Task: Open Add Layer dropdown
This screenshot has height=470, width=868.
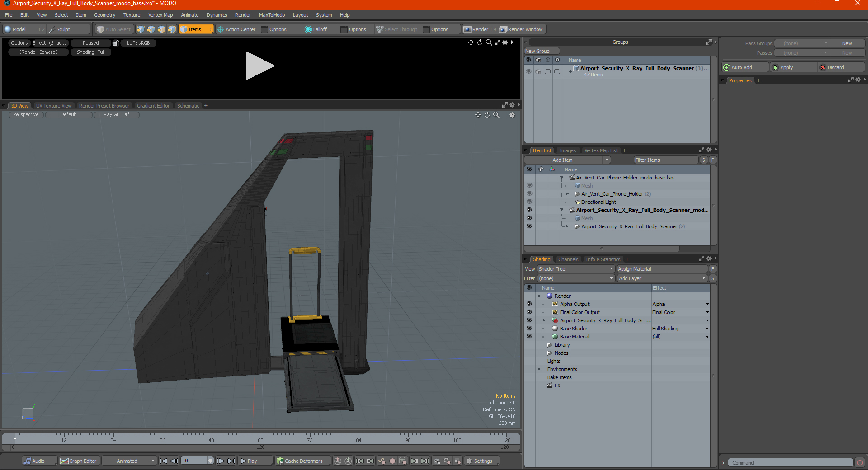Action: tap(662, 278)
